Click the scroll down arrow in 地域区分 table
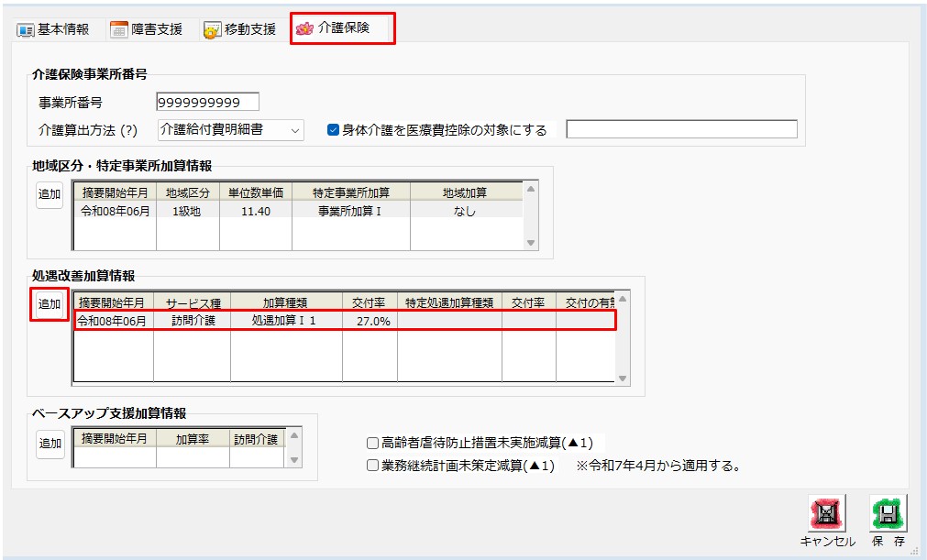This screenshot has width=927, height=560. 531,243
